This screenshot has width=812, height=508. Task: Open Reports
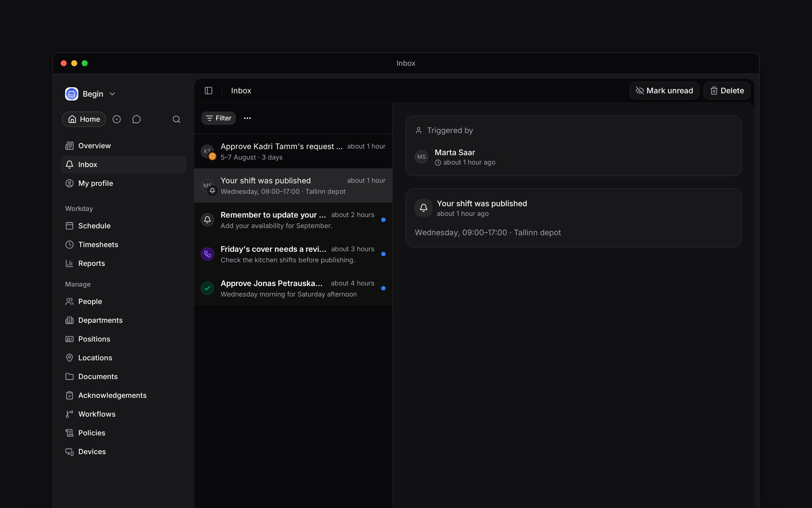[x=123, y=263]
